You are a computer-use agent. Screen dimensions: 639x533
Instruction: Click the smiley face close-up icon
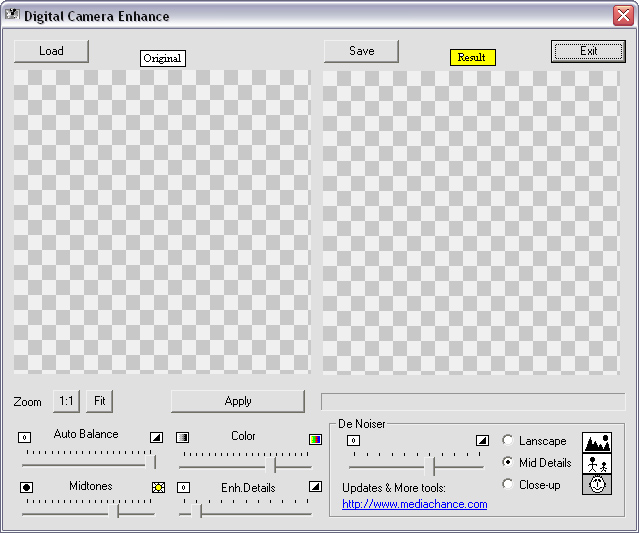597,484
